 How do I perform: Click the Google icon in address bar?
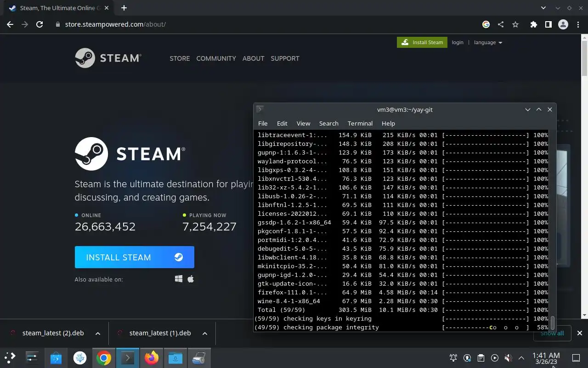[x=486, y=24]
